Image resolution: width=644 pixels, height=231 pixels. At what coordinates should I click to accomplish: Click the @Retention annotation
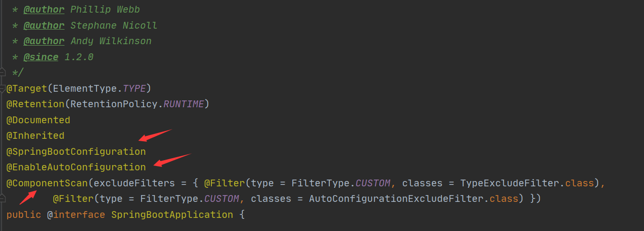point(35,104)
